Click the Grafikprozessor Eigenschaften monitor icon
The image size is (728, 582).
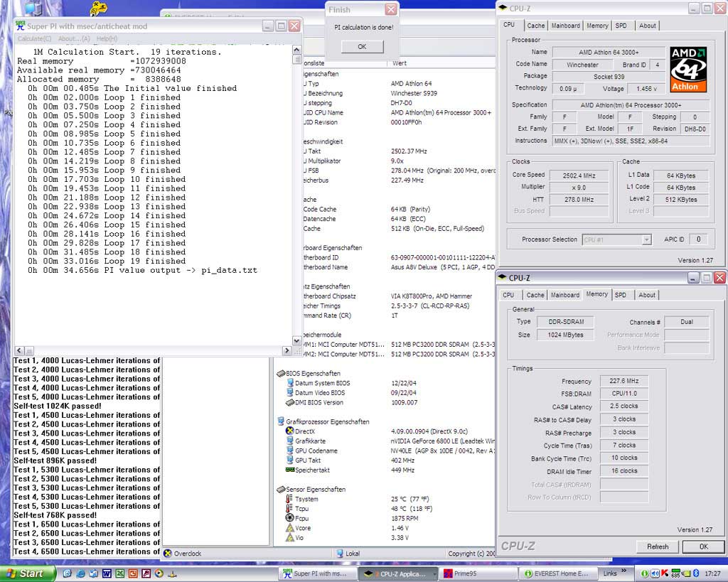[x=281, y=421]
